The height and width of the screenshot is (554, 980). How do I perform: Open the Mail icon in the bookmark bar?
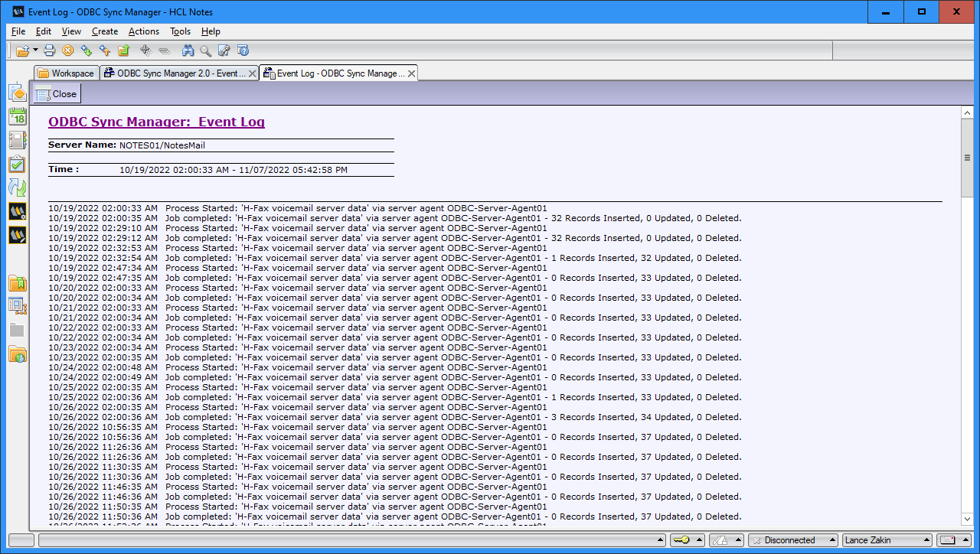[x=17, y=93]
